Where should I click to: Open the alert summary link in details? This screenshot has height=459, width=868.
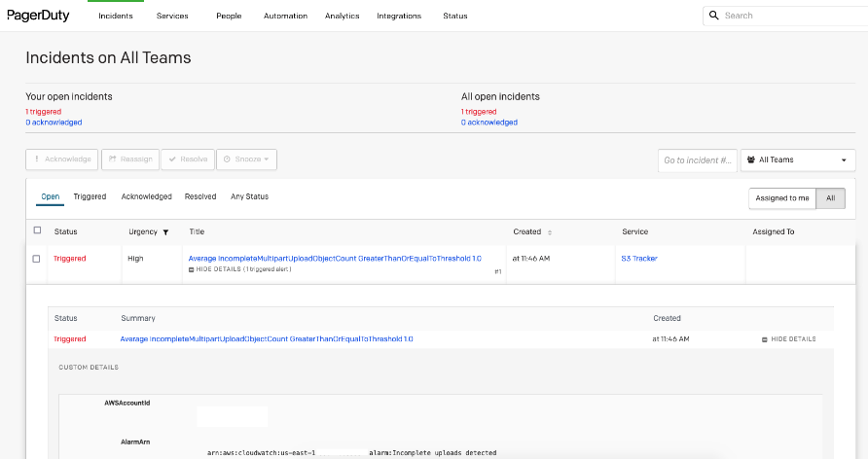click(267, 339)
